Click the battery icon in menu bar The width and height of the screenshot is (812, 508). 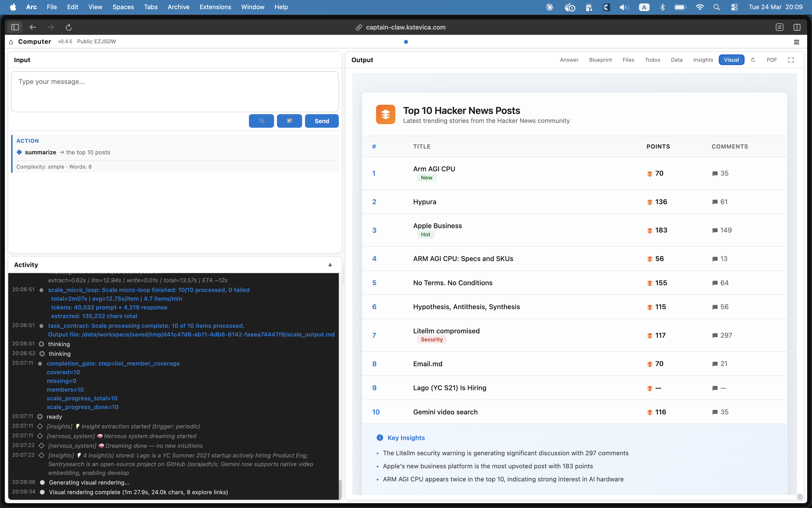[680, 7]
